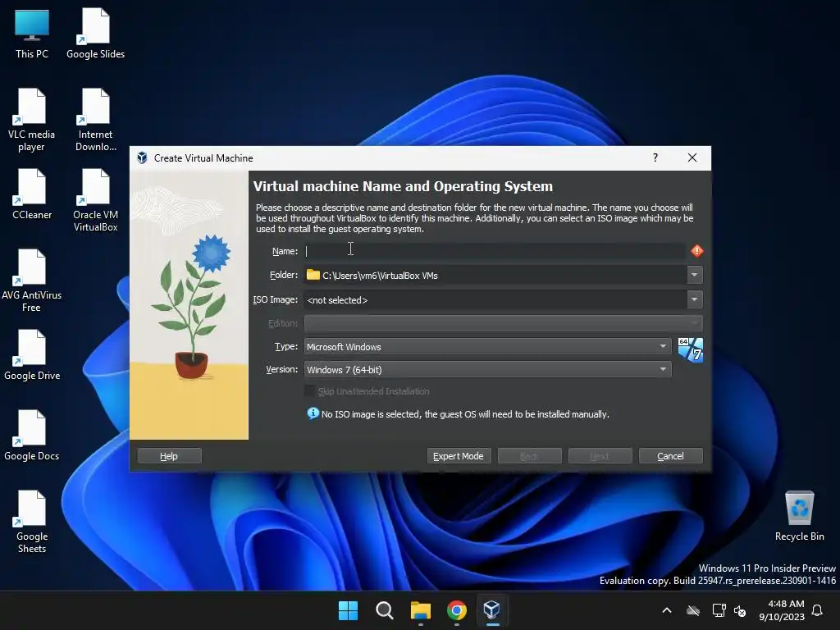
Task: Click the Back button
Action: pos(529,456)
